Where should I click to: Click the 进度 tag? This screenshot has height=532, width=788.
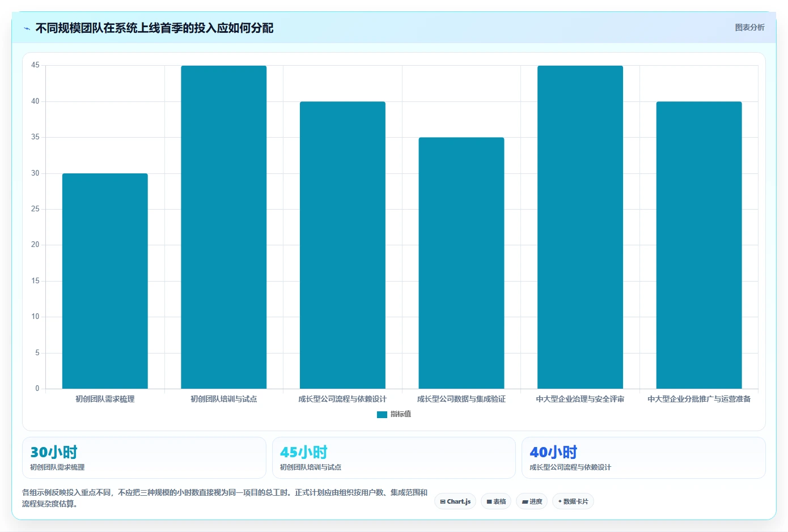pyautogui.click(x=532, y=501)
